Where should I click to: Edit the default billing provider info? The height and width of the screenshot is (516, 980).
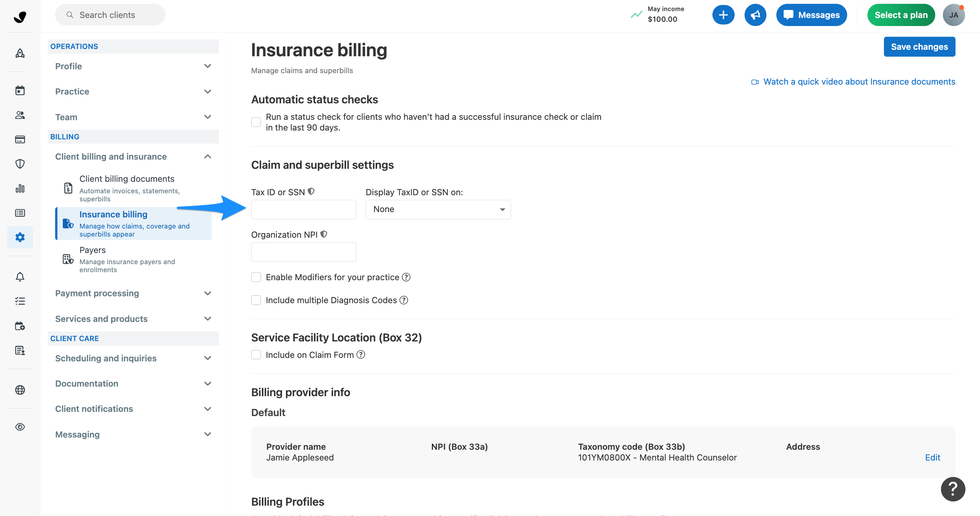click(932, 457)
